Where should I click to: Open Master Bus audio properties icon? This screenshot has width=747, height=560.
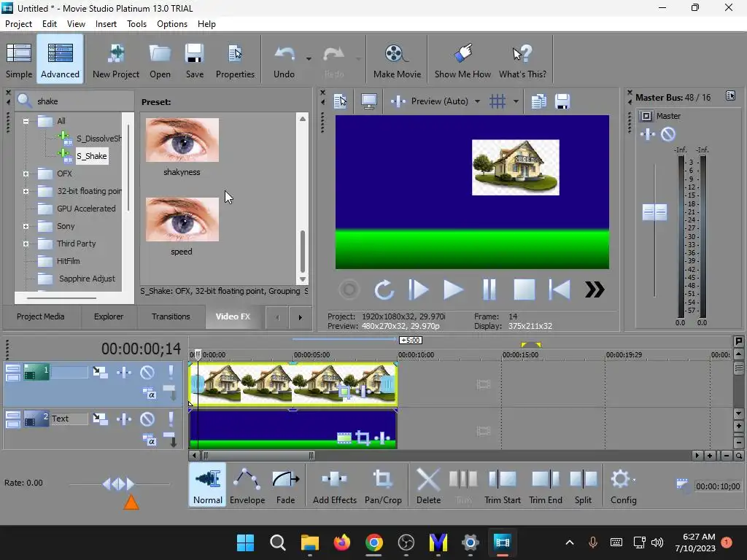coord(730,96)
